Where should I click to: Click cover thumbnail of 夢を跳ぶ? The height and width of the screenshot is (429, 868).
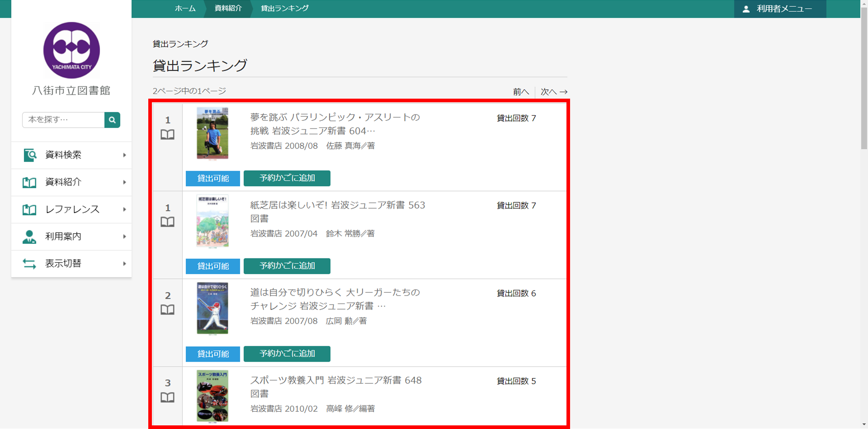click(212, 133)
